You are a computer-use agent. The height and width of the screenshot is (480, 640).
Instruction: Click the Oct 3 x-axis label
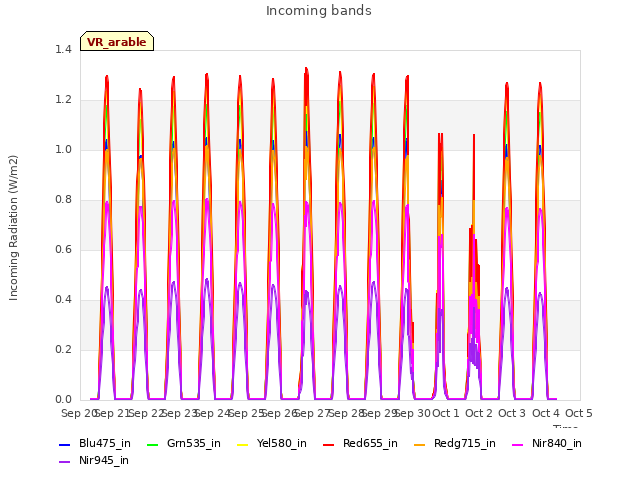pos(512,413)
